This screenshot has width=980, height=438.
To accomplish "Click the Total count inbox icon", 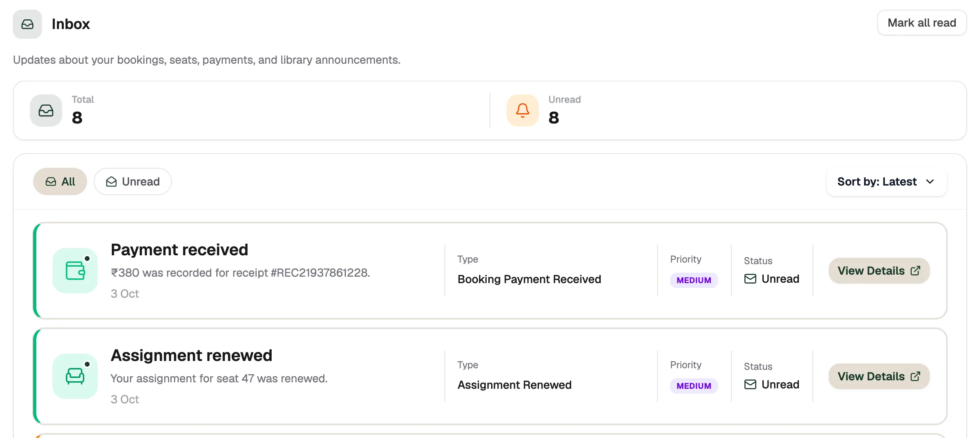I will pos(46,111).
